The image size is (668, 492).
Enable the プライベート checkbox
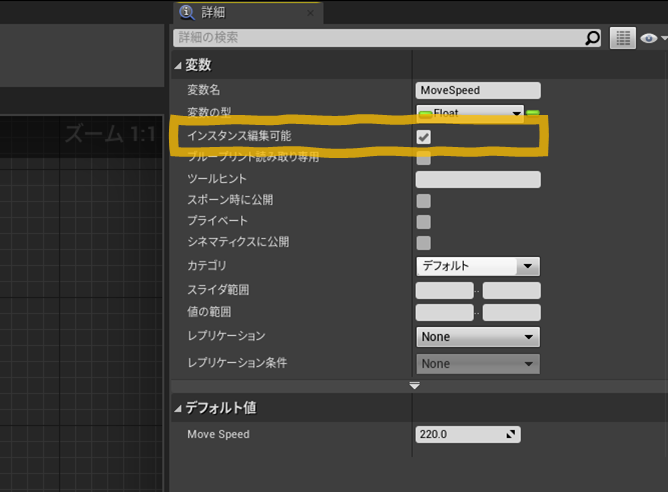(x=423, y=222)
